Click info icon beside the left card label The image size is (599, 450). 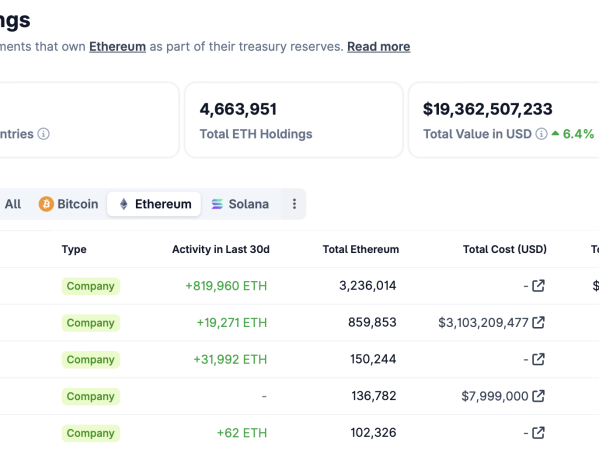point(44,134)
